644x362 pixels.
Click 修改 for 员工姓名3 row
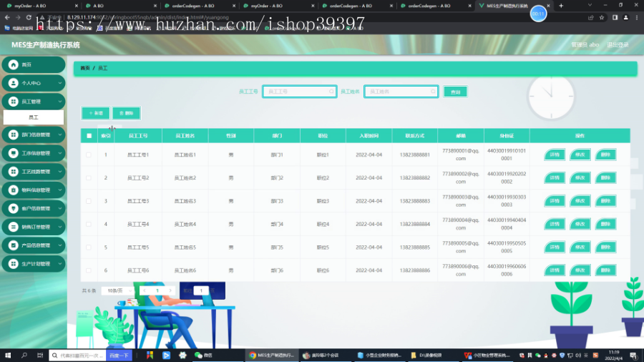pos(580,201)
